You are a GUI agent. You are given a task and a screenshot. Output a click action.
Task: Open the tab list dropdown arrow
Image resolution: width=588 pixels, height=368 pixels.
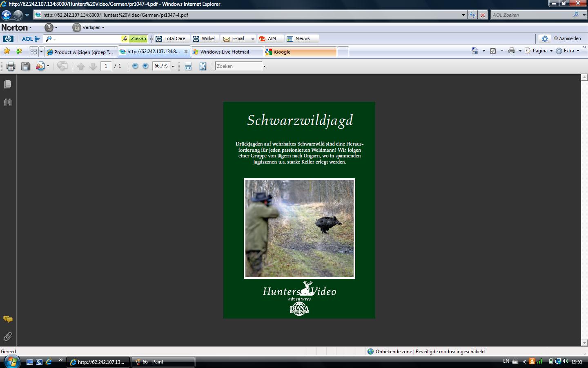[x=41, y=52]
